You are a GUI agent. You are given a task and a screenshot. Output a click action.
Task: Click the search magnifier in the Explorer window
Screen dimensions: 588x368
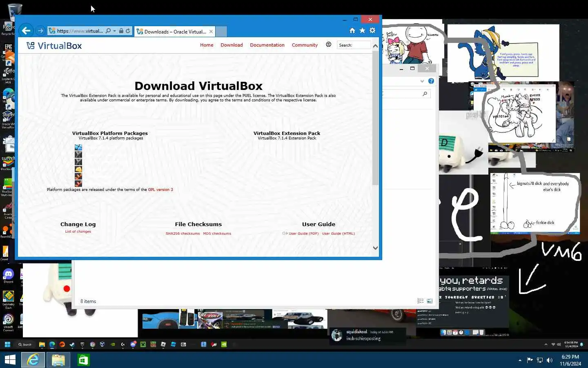[x=425, y=94]
